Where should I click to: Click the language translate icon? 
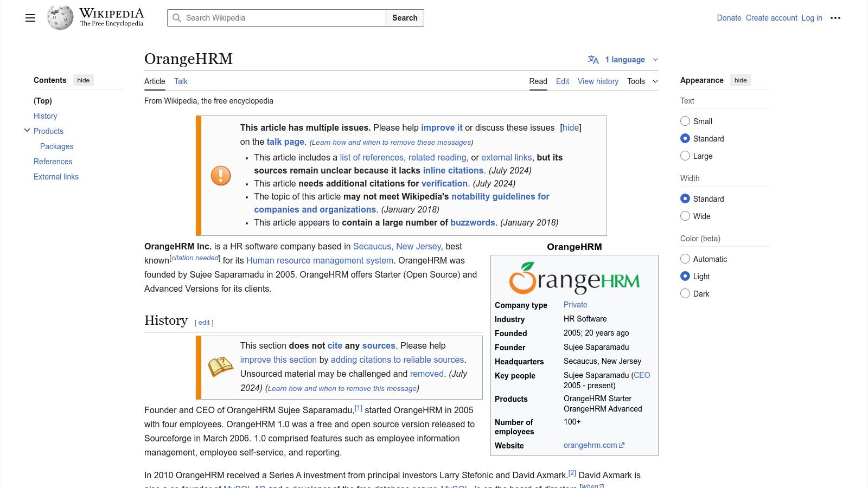pos(593,60)
